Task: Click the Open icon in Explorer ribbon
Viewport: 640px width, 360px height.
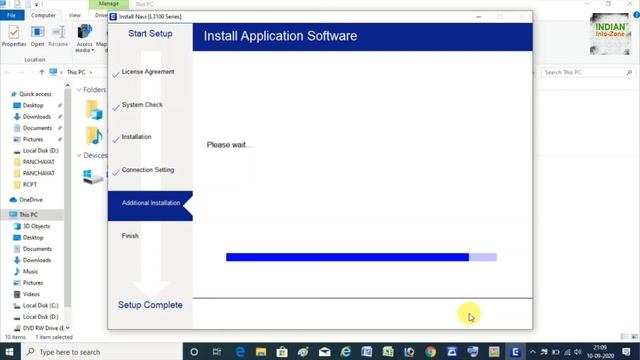Action: pyautogui.click(x=37, y=36)
